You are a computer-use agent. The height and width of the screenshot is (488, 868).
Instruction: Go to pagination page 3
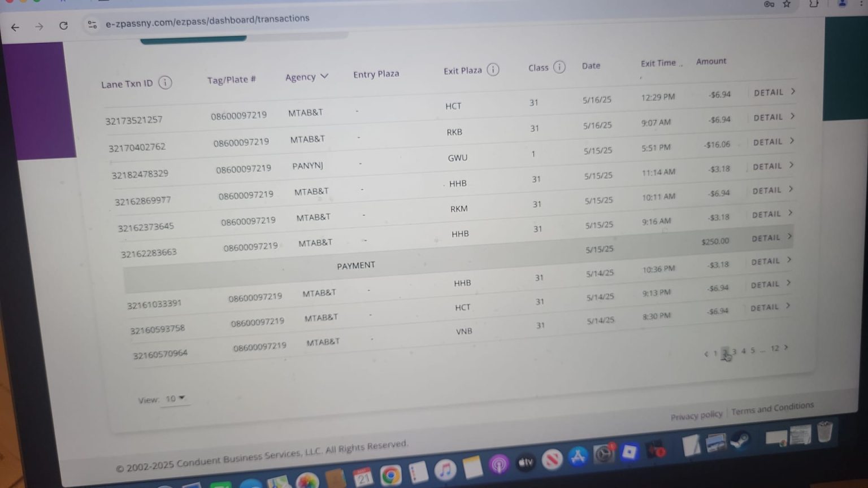pyautogui.click(x=734, y=352)
